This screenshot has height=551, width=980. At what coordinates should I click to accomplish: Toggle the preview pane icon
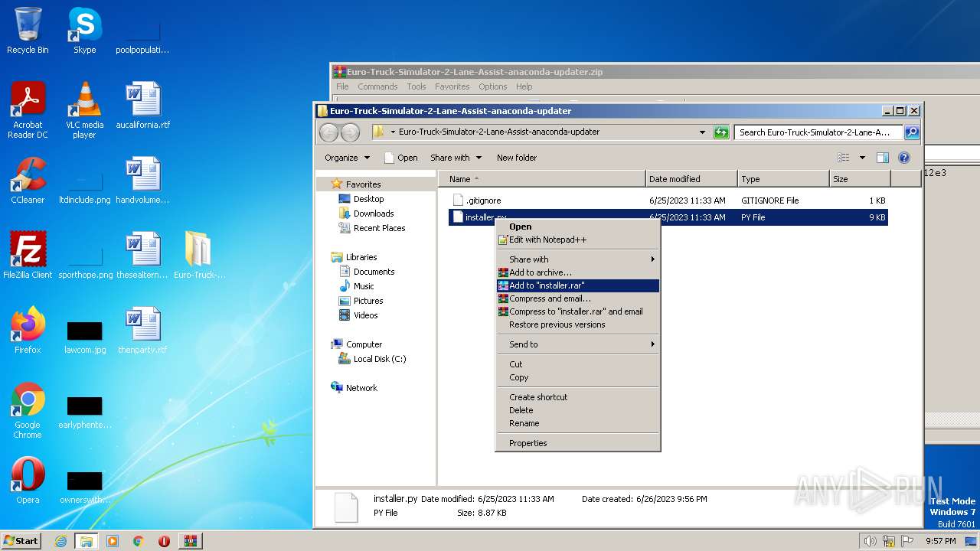[x=882, y=158]
